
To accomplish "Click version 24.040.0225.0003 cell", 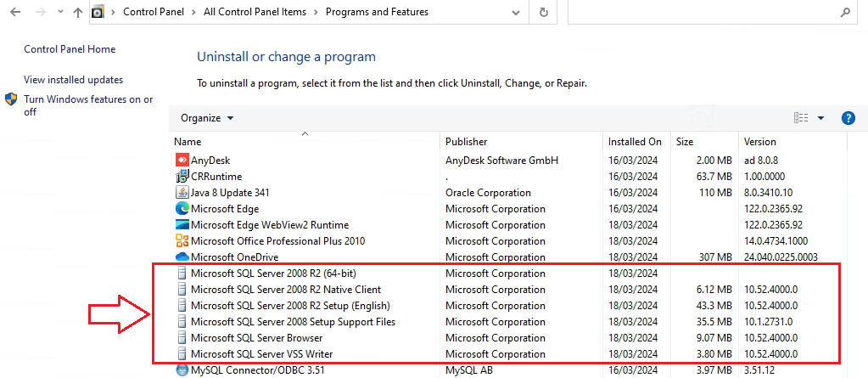I will pos(781,257).
